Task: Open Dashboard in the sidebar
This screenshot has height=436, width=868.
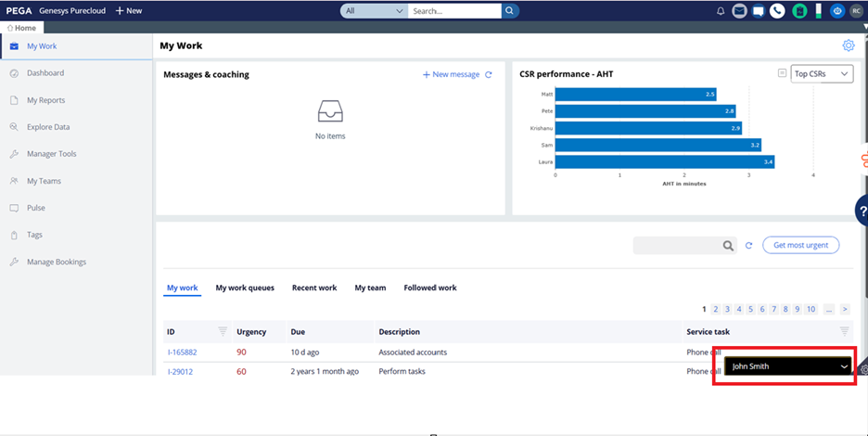Action: click(45, 72)
